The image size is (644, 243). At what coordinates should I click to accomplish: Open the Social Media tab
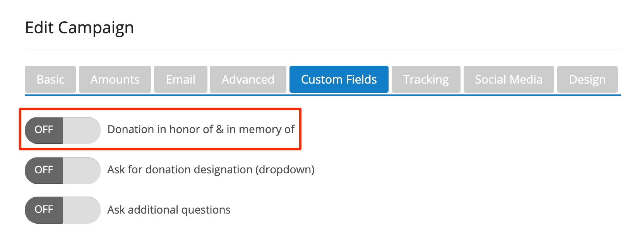509,79
